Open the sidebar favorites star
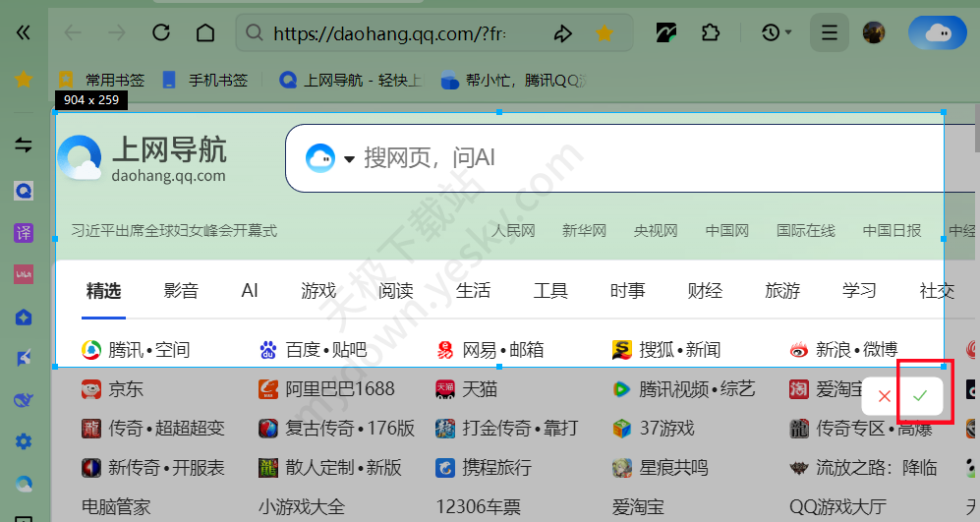The width and height of the screenshot is (980, 522). coord(24,80)
